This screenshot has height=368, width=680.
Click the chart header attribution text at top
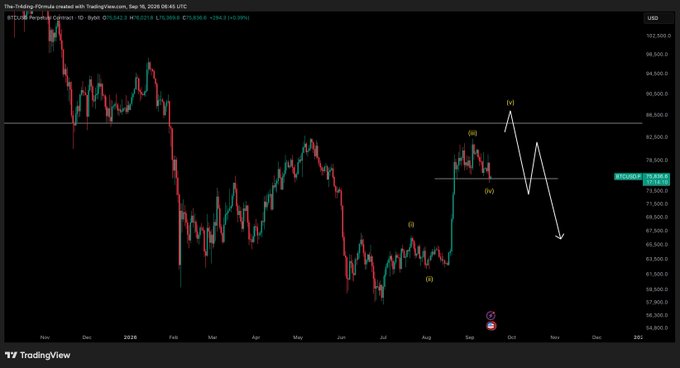(x=96, y=7)
